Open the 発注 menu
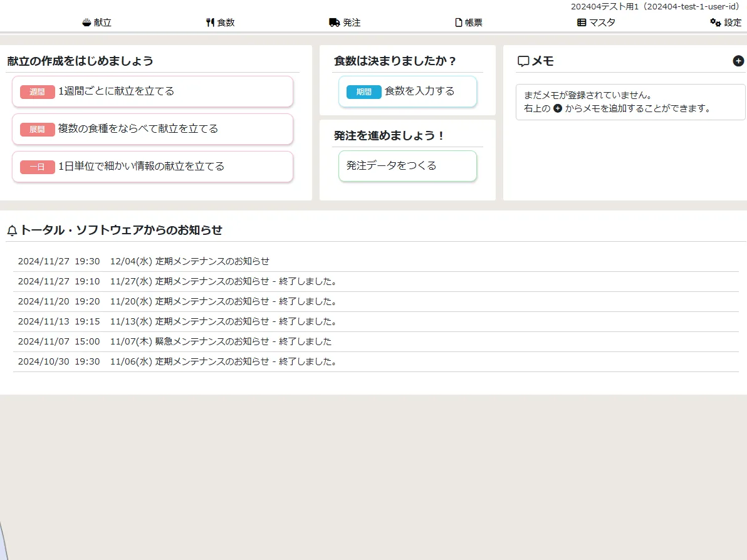This screenshot has height=560, width=747. tap(352, 23)
